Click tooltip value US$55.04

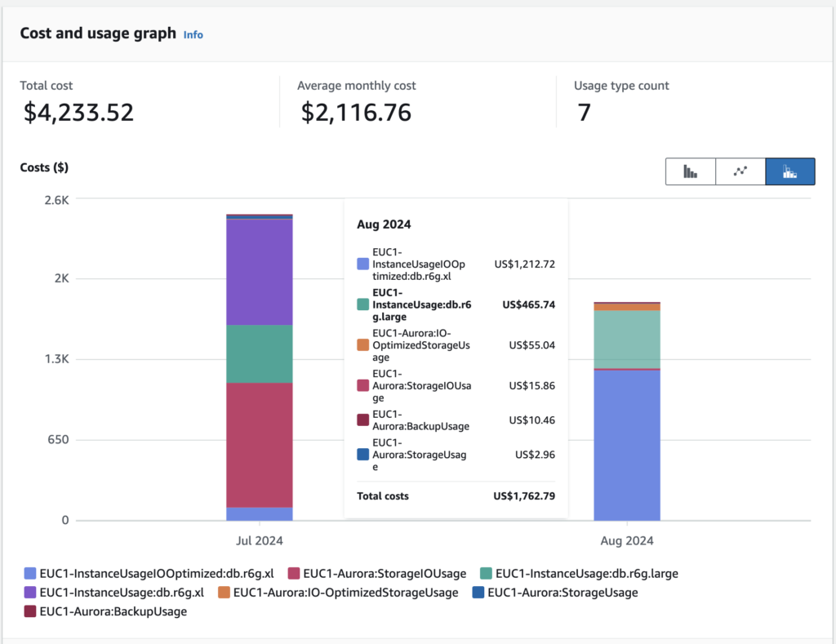(x=532, y=345)
